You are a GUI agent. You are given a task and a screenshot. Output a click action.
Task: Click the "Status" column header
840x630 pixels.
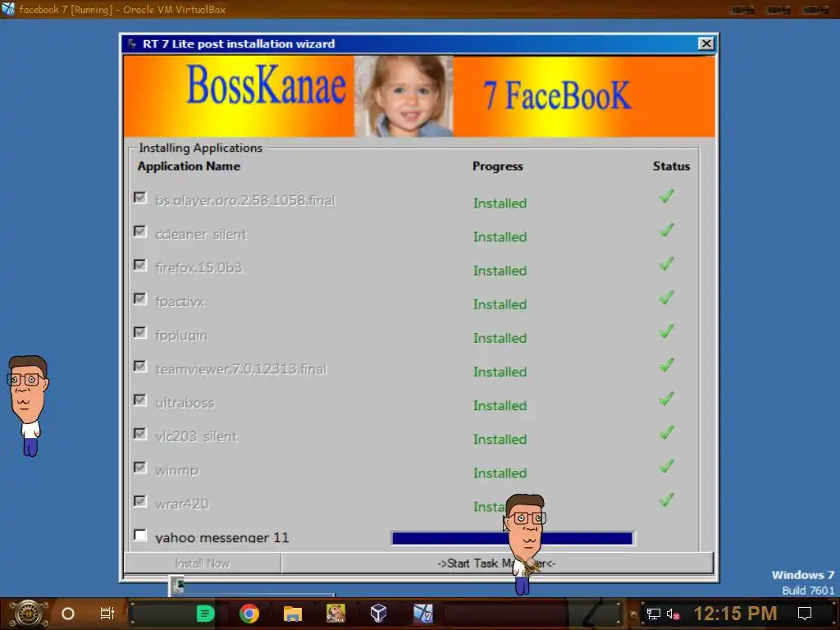(x=671, y=166)
